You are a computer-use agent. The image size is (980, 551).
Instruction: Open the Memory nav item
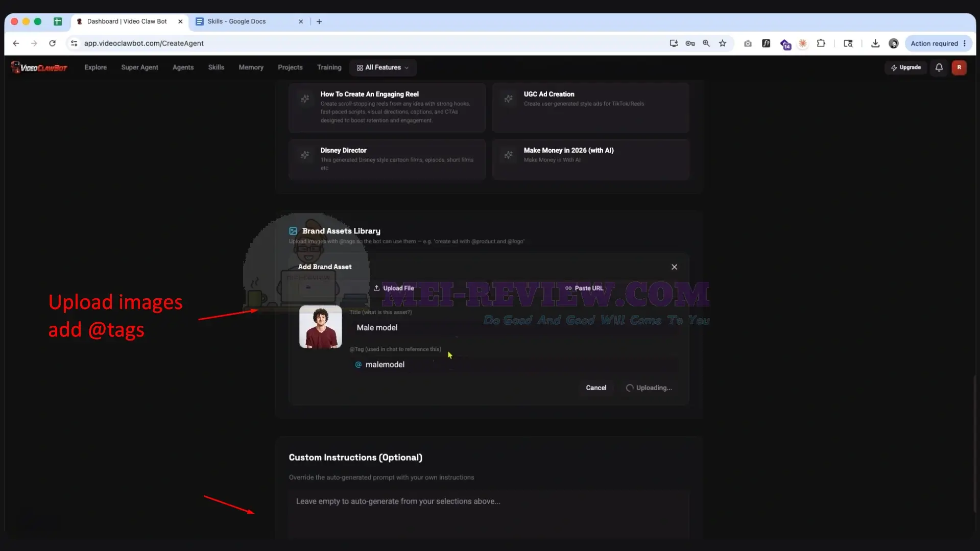click(x=251, y=67)
